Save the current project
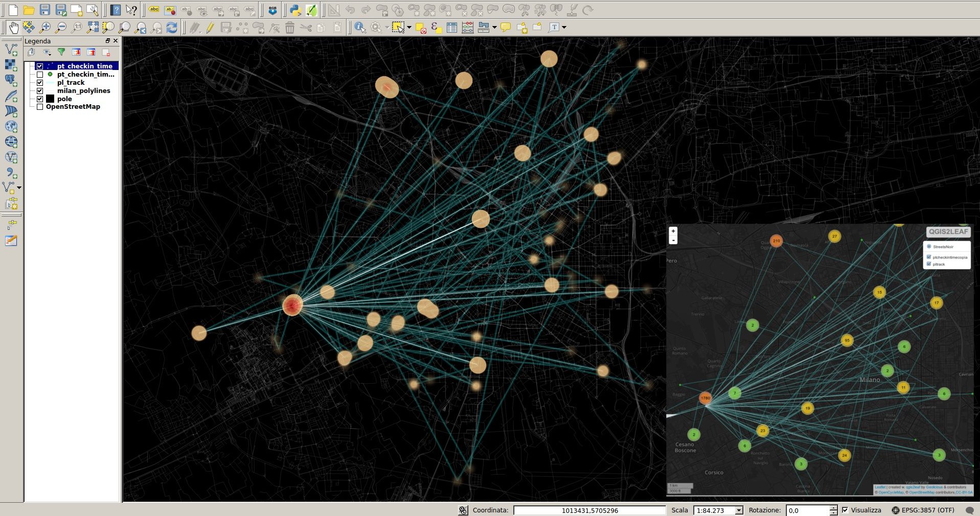The width and height of the screenshot is (980, 516). click(x=45, y=10)
